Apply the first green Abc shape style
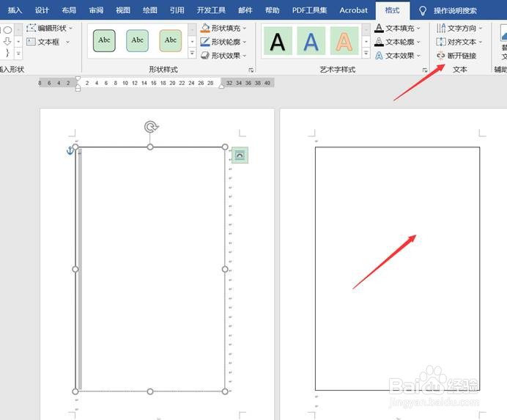The width and height of the screenshot is (507, 420). tap(104, 40)
